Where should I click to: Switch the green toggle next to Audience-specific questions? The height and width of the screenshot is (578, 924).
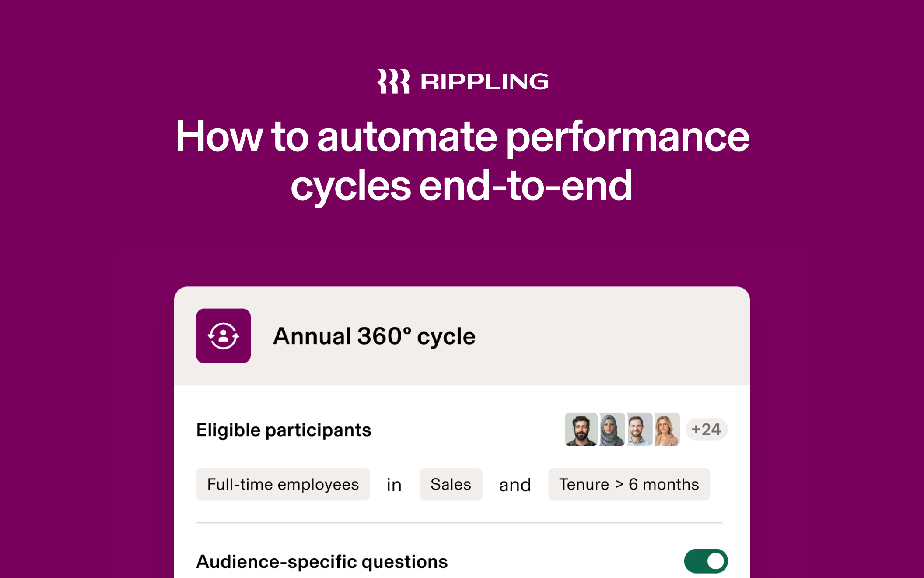click(x=706, y=560)
